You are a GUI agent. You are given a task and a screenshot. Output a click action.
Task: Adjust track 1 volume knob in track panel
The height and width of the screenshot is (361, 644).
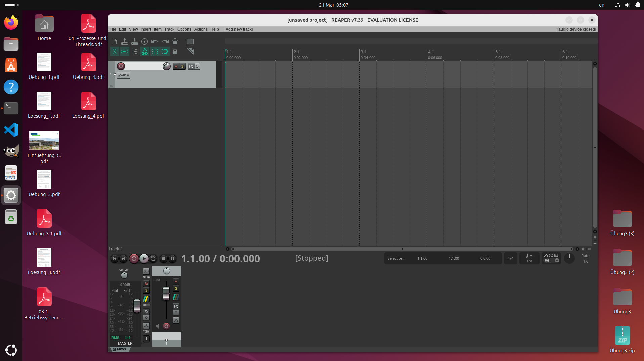point(167,66)
